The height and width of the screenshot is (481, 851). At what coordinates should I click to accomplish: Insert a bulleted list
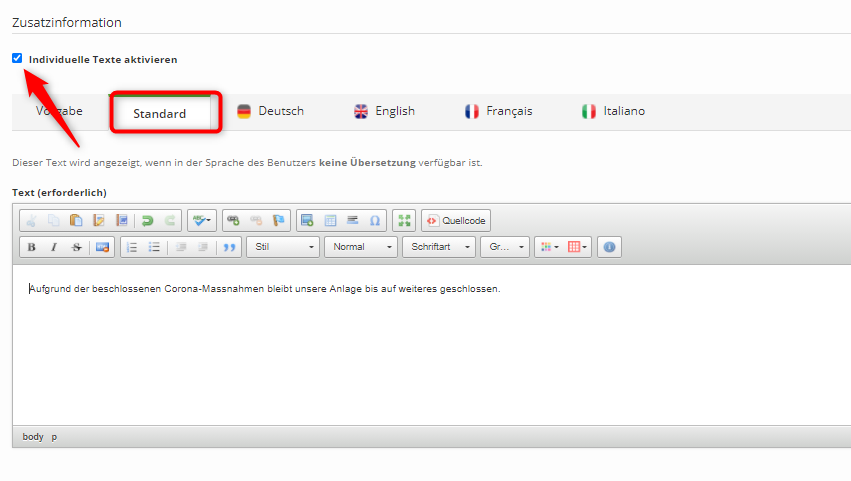(154, 247)
